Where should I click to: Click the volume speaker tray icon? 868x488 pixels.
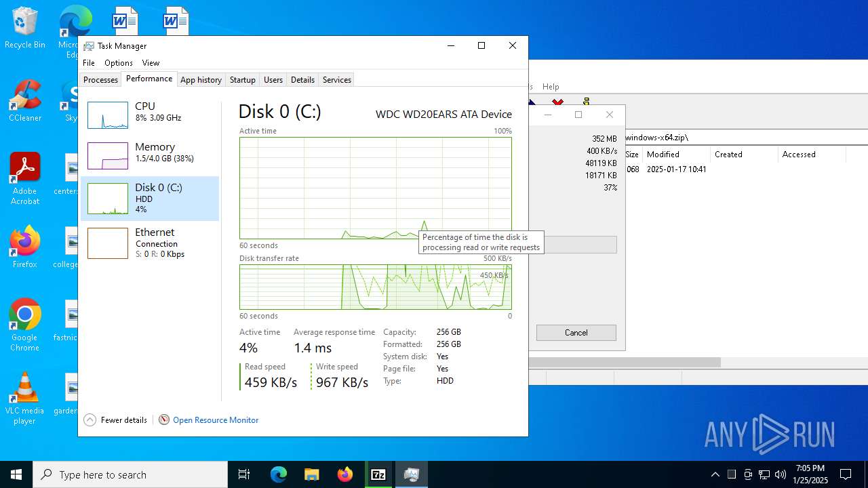pos(781,474)
